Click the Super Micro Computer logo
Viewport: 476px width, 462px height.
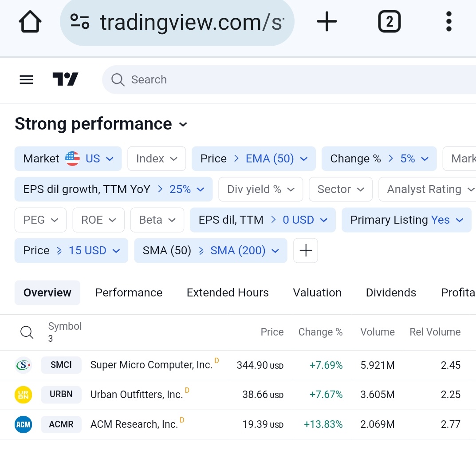point(24,365)
